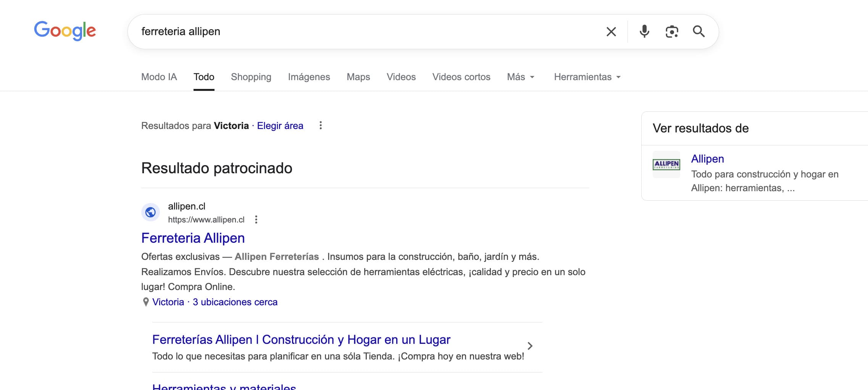Open the Videos tab
Viewport: 868px width, 390px height.
(401, 77)
